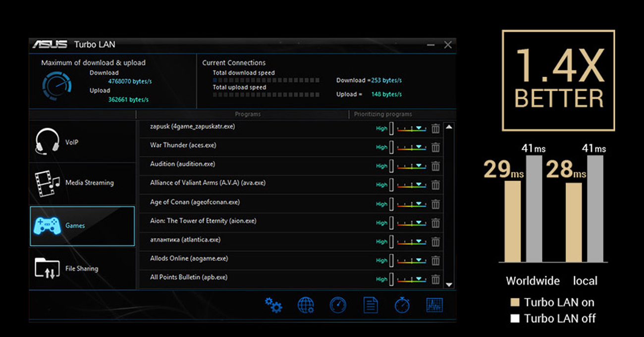Click the VoIP headset icon
Screen dimensions: 644x337
click(47, 142)
